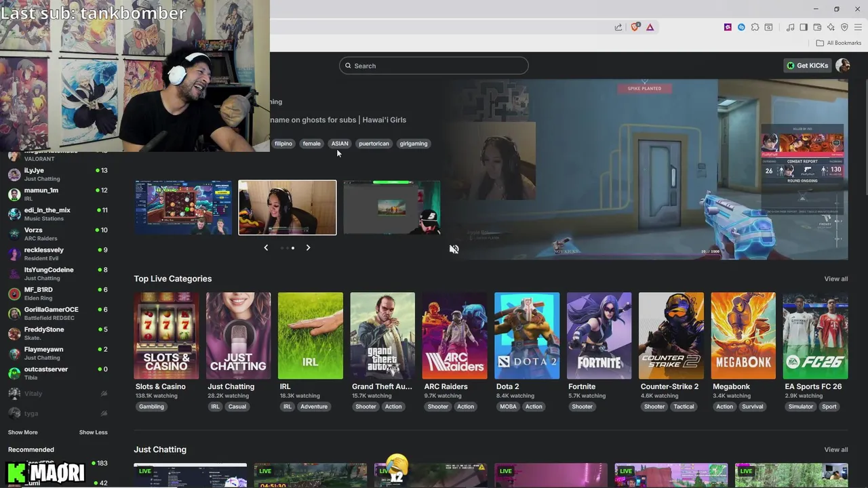Screen dimensions: 868x488
Task: Go to previous featured stream arrow
Action: (266, 247)
